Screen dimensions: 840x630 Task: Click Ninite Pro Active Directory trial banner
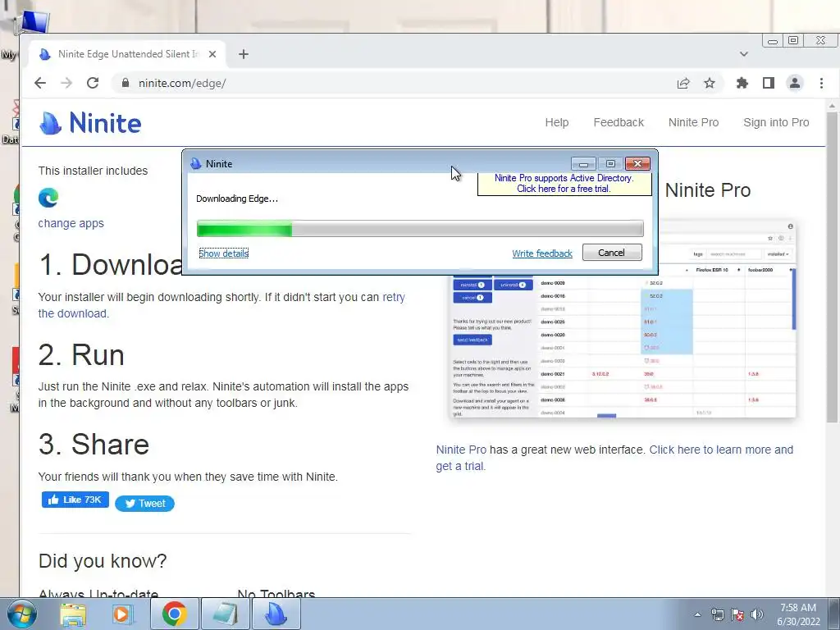[x=564, y=183]
